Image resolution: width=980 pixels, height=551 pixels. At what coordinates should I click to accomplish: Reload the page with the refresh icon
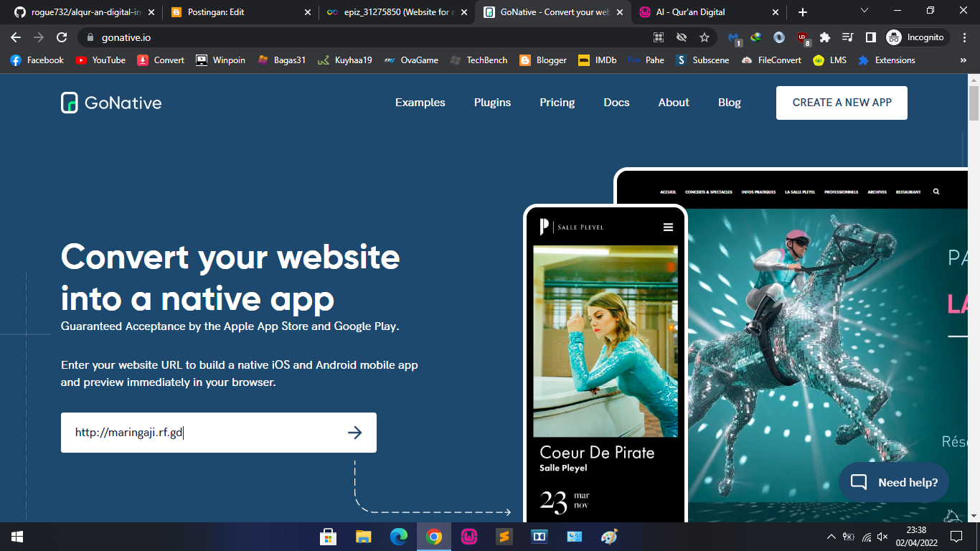point(62,37)
